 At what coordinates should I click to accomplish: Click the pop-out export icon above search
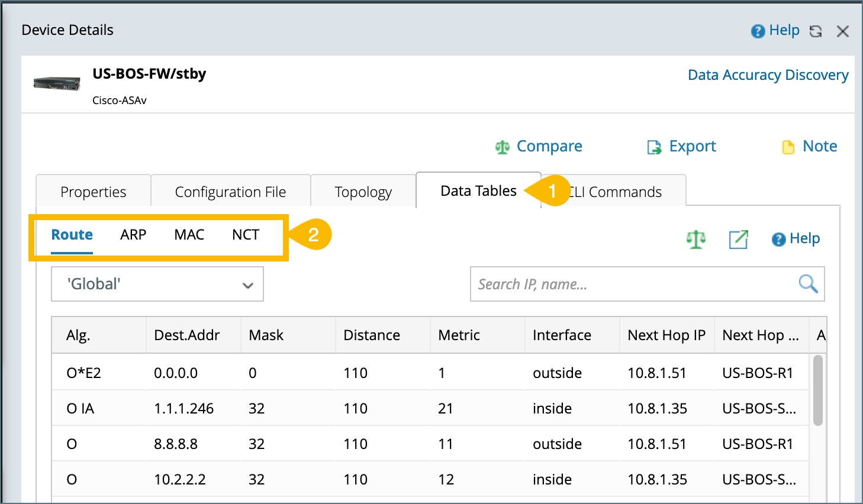(x=738, y=239)
